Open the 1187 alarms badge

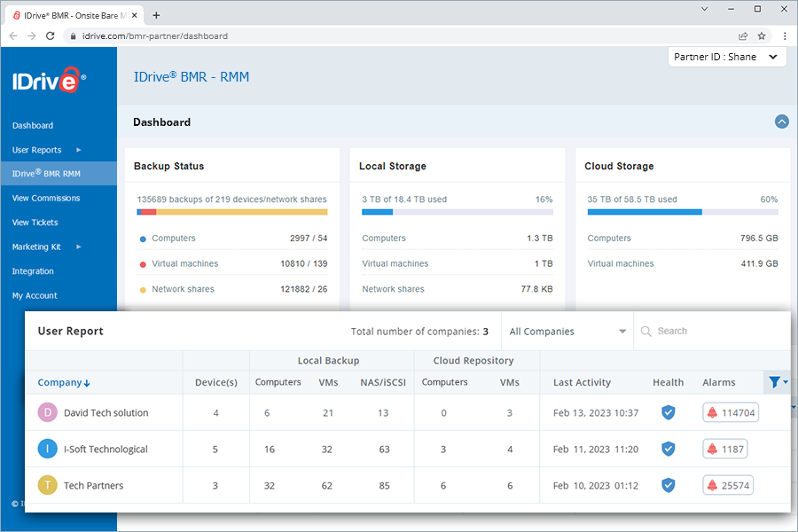point(725,449)
